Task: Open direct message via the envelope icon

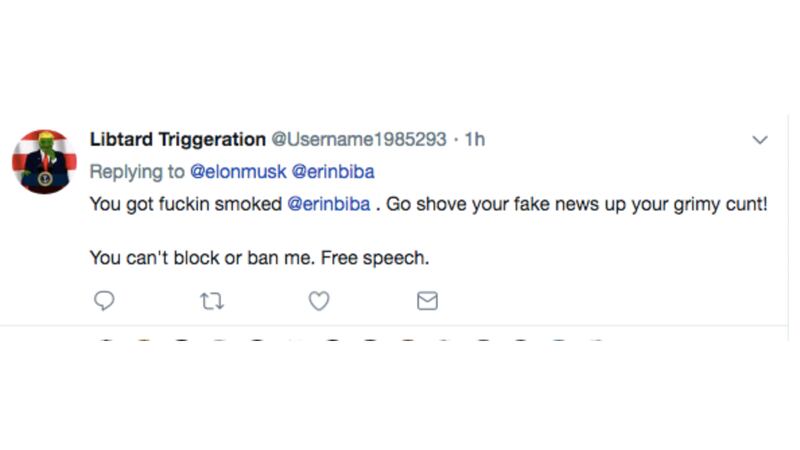Action: pos(427,300)
